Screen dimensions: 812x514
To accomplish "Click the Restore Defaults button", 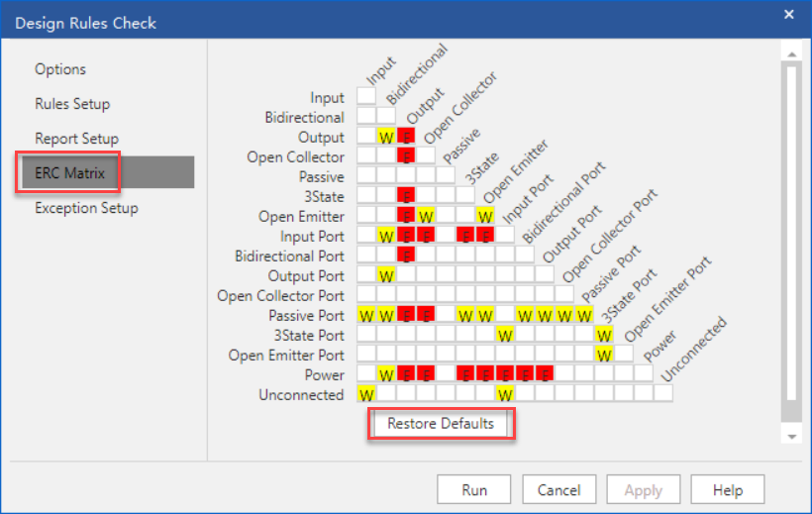I will pos(441,424).
